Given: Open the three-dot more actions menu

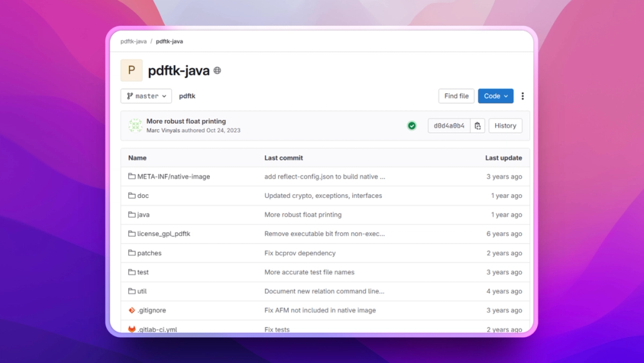Looking at the screenshot, I should tap(522, 96).
